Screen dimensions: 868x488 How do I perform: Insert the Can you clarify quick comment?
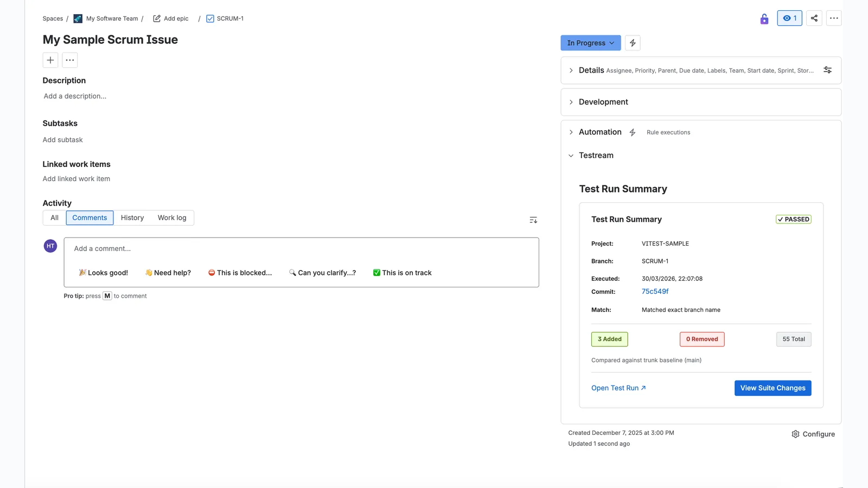[323, 273]
